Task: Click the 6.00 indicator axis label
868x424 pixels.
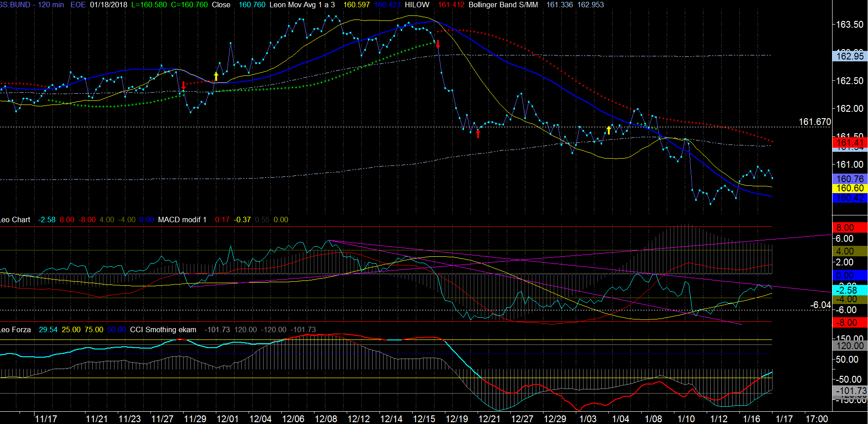Action: pyautogui.click(x=844, y=239)
